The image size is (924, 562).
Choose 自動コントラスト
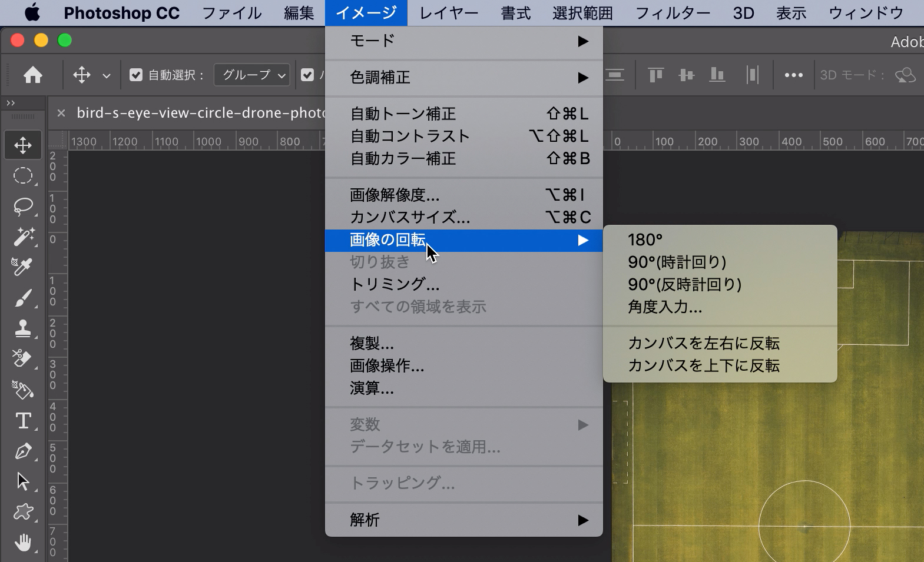(x=464, y=136)
